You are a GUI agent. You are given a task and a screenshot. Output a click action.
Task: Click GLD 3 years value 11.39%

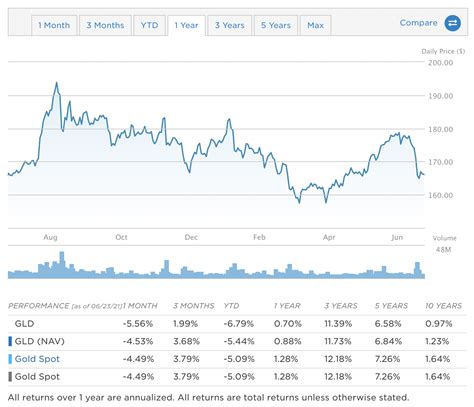pos(338,324)
